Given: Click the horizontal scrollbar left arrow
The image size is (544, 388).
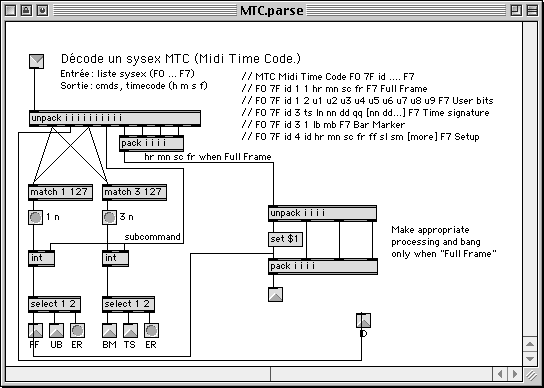Looking at the screenshot, I should pyautogui.click(x=500, y=374).
